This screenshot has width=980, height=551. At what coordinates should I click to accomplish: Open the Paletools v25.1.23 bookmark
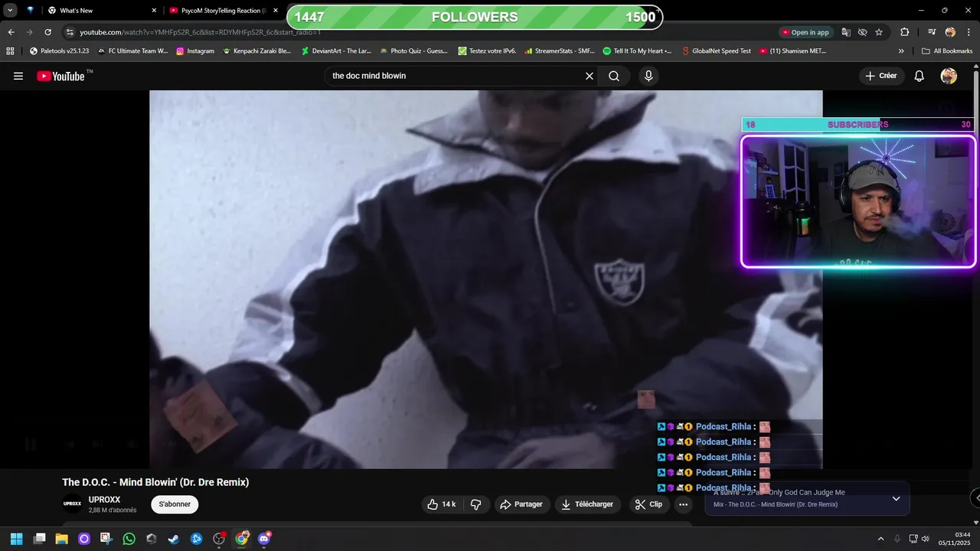[59, 51]
